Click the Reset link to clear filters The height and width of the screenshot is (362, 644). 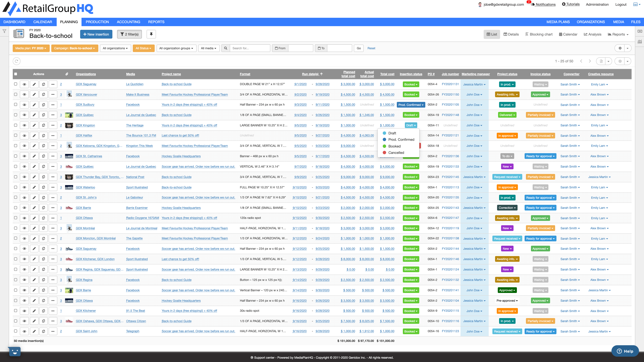[371, 48]
